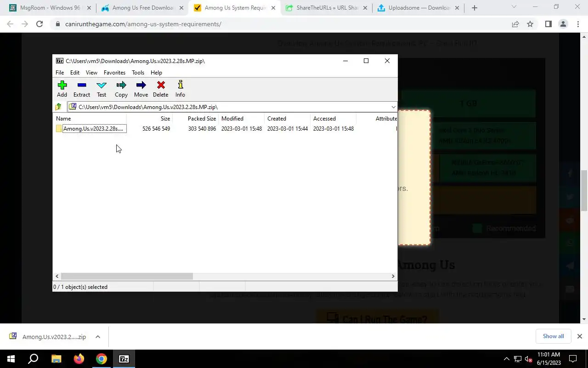Click the muted volume tray icon
This screenshot has height=368, width=588.
pos(528,359)
